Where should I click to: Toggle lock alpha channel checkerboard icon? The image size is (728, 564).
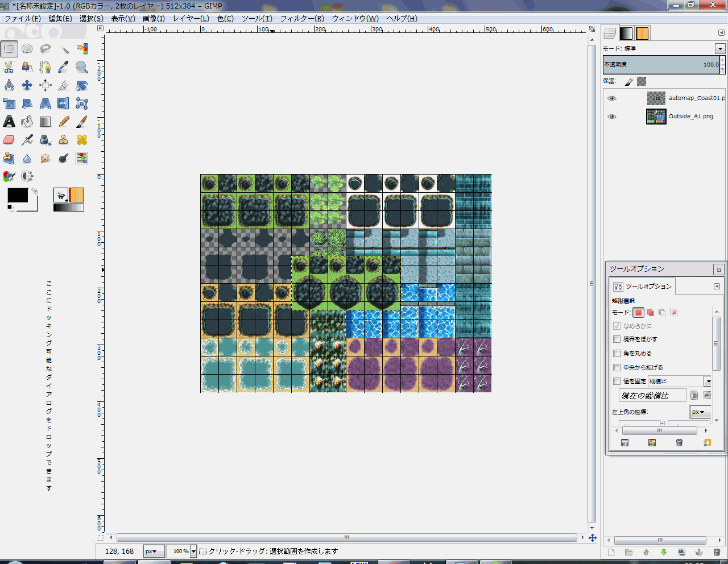(642, 81)
